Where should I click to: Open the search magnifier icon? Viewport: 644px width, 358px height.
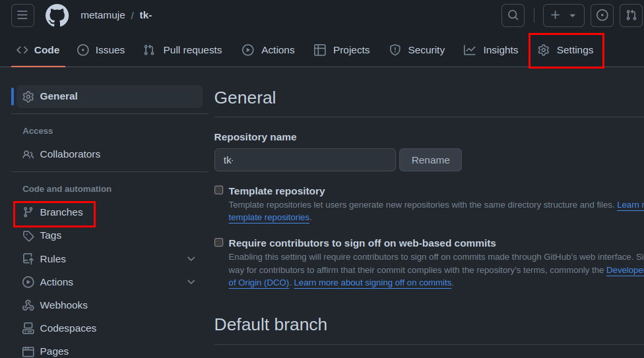(x=513, y=15)
